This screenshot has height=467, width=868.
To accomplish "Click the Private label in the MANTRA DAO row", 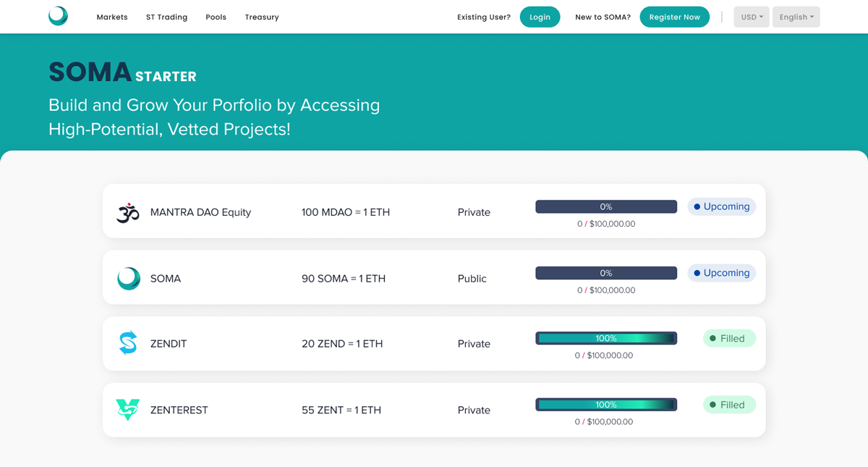I will (474, 212).
